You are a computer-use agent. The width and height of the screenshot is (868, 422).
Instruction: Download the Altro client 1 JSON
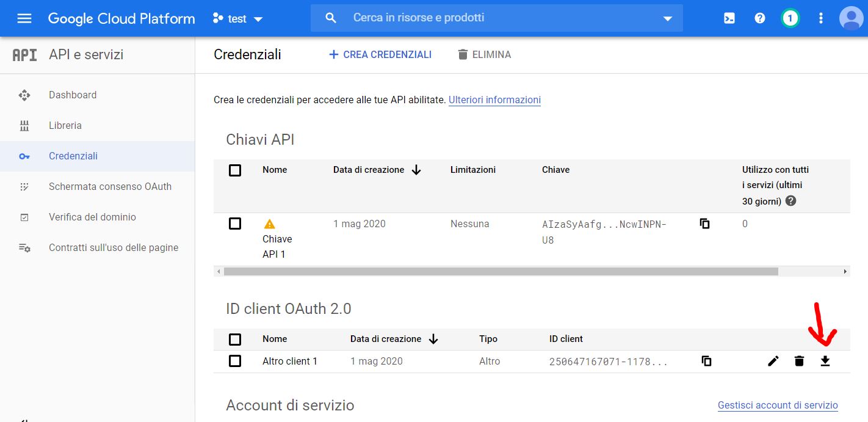tap(825, 361)
